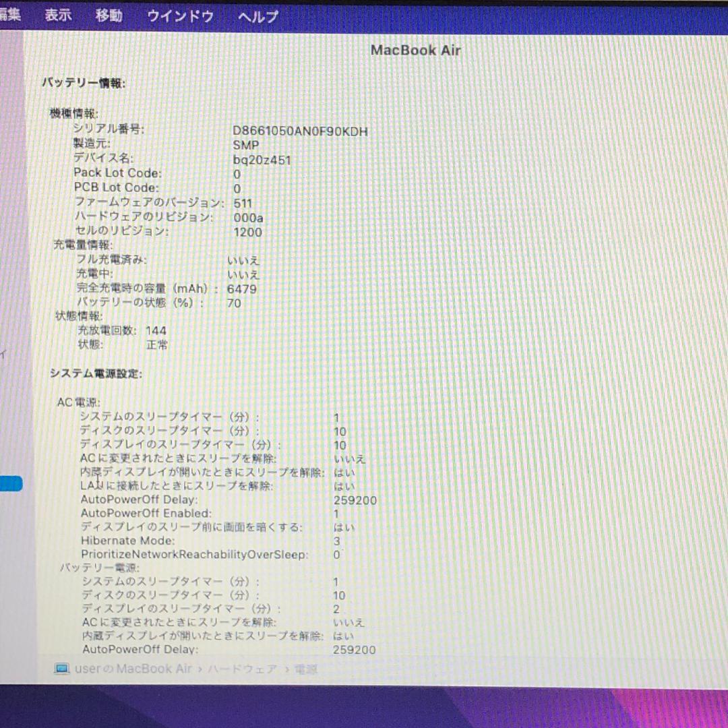The height and width of the screenshot is (728, 728).
Task: Click ディスプレイのスリープ前に画面を暗くする label
Action: (x=191, y=527)
